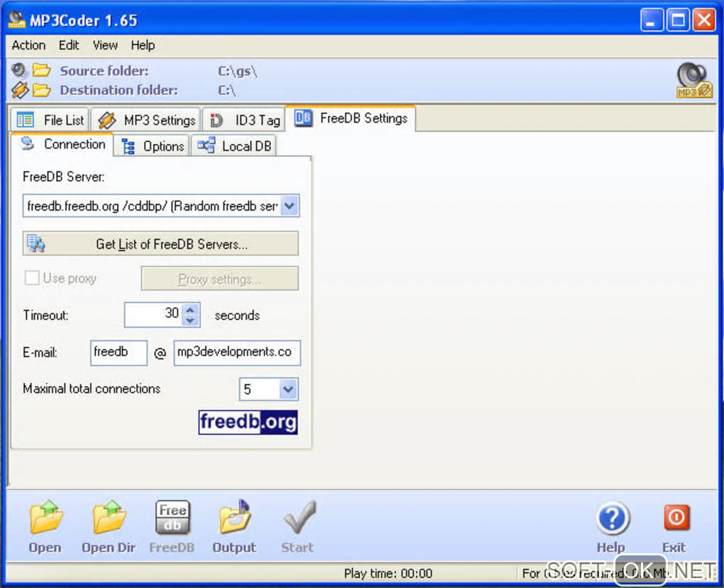
Task: Switch to the File List tab
Action: tap(50, 120)
